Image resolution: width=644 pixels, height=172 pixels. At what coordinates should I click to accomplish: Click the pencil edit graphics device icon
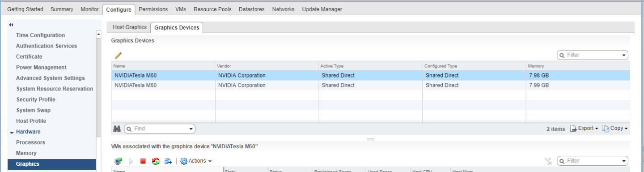coord(118,55)
